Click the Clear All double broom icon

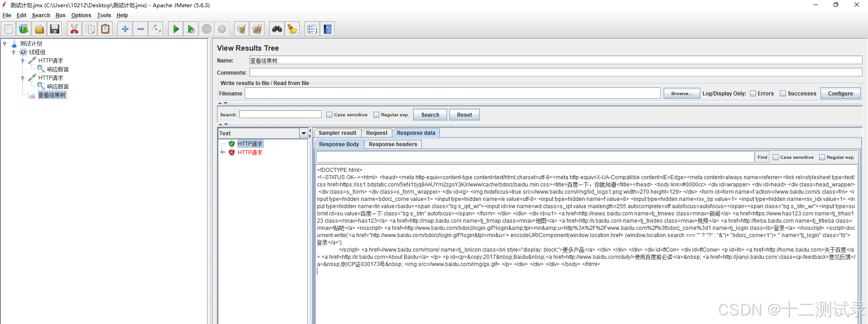257,29
